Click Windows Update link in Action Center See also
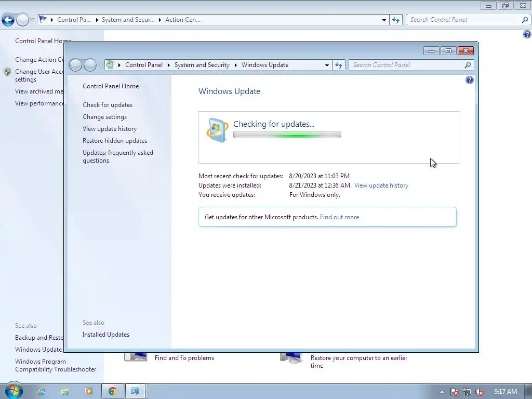This screenshot has width=532, height=399. [38, 350]
